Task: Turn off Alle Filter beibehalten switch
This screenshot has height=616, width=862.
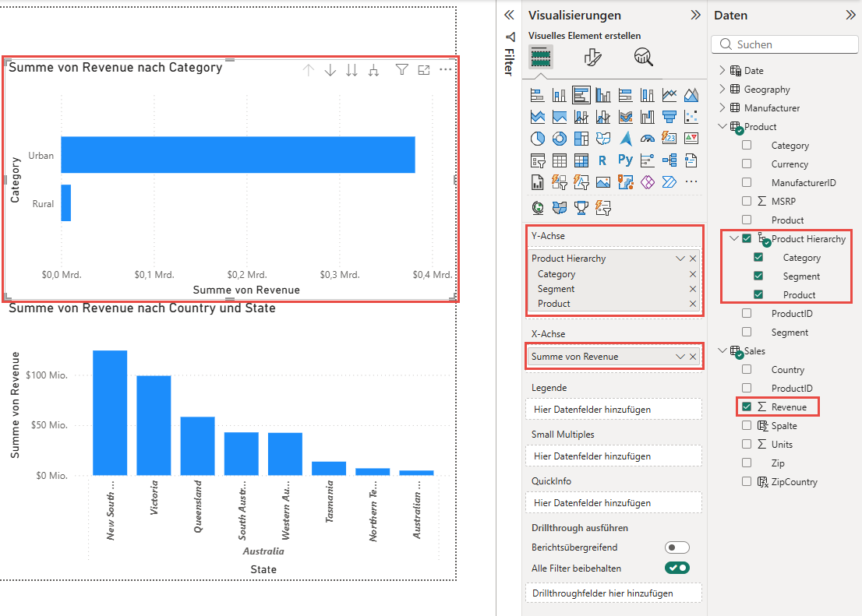Action: tap(677, 568)
